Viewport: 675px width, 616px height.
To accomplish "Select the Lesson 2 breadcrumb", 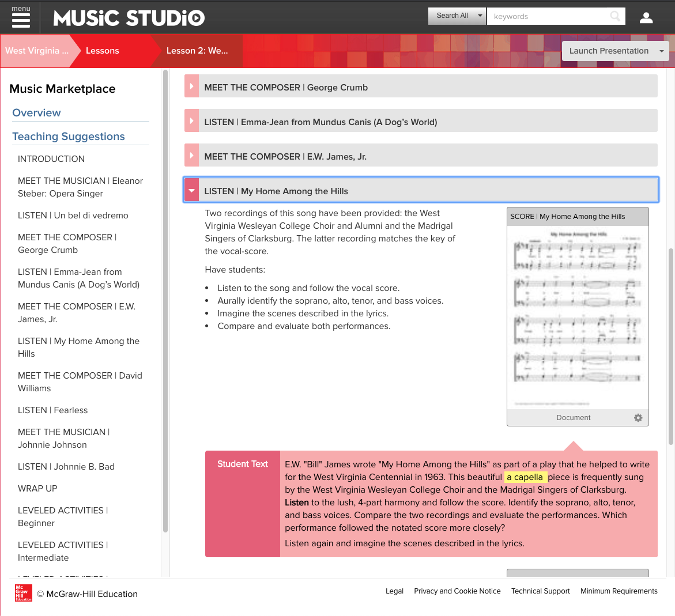I will [x=197, y=51].
